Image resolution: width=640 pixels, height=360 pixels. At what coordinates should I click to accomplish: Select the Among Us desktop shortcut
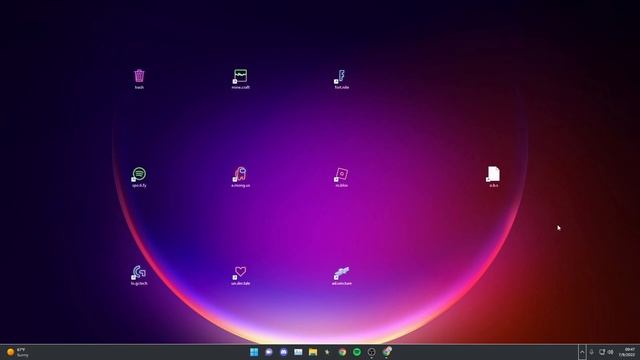240,177
